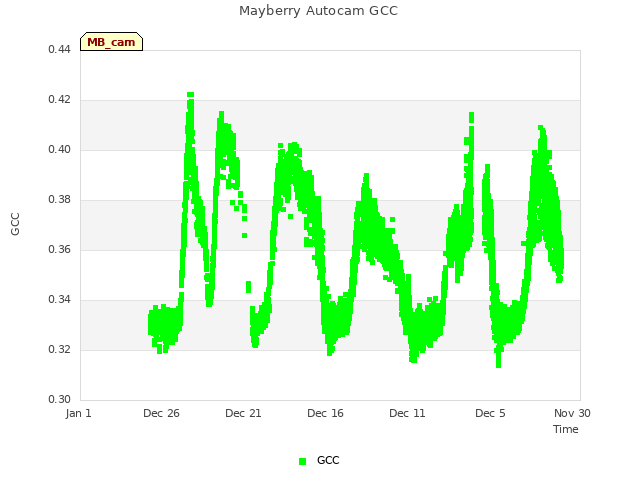Click the 0.34 y-axis value

60,300
